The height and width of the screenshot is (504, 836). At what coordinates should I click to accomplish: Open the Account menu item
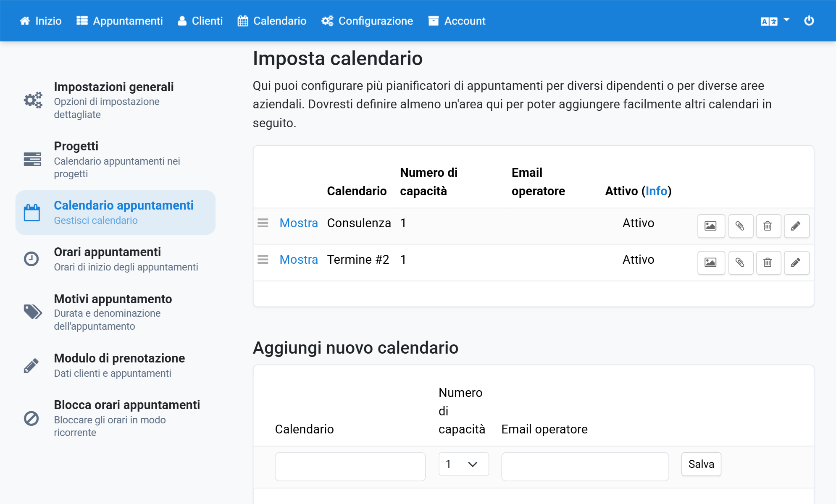pyautogui.click(x=457, y=21)
